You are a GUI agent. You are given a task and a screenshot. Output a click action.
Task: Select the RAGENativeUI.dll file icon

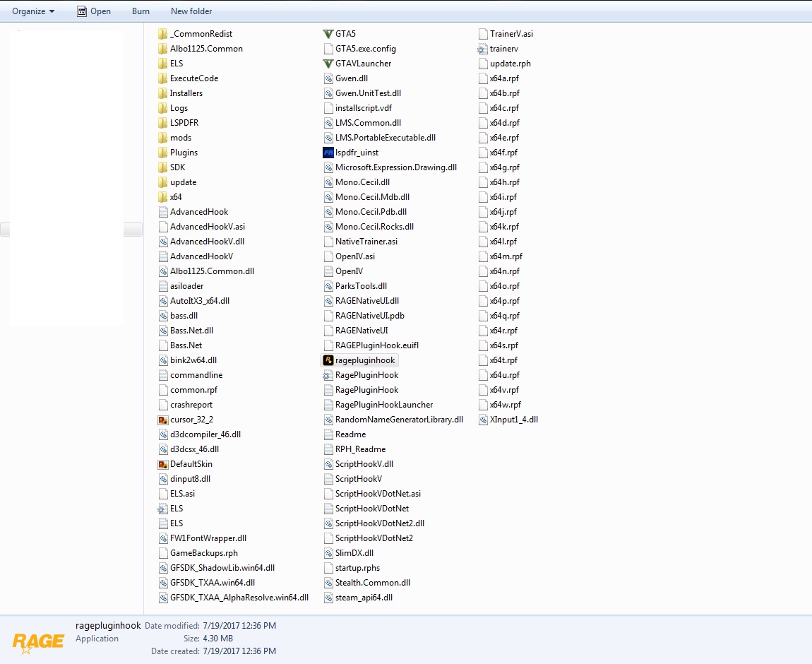[328, 301]
